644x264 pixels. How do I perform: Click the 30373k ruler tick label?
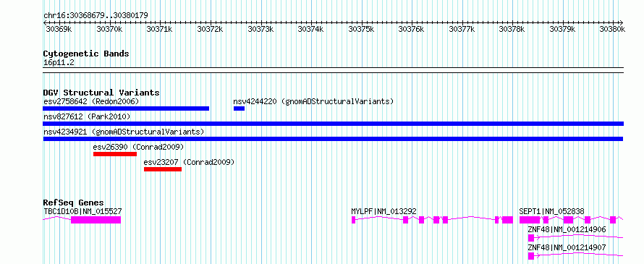(x=260, y=29)
